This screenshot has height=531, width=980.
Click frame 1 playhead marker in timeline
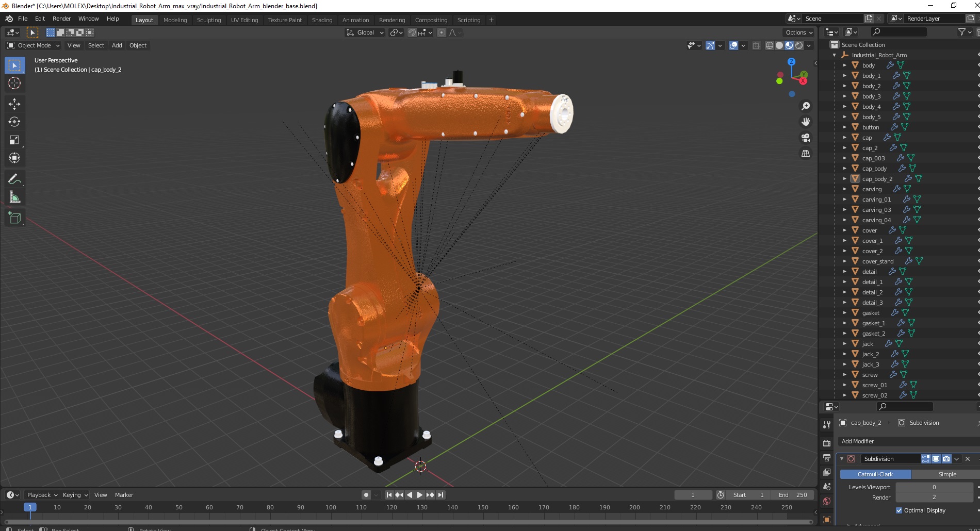pos(30,507)
